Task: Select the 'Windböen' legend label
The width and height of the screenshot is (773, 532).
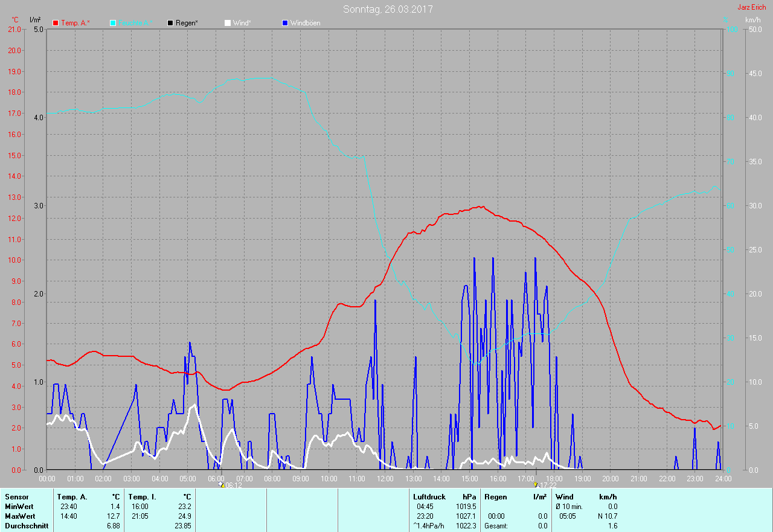Action: pos(305,23)
